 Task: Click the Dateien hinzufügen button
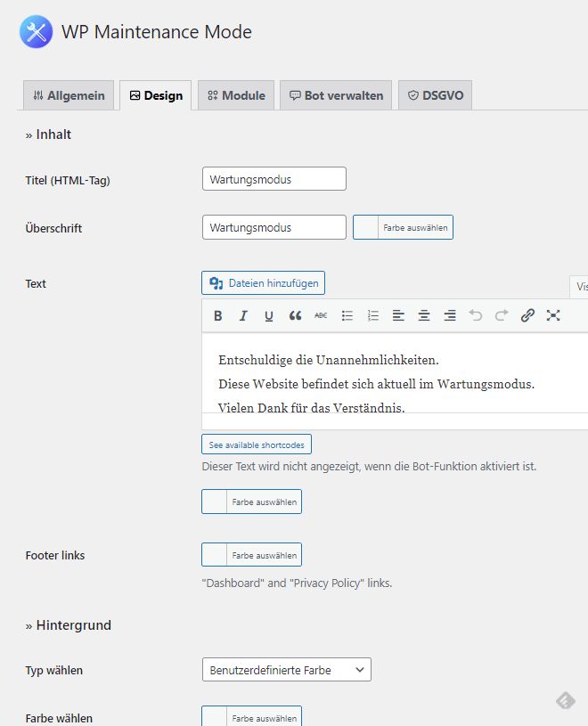point(263,283)
